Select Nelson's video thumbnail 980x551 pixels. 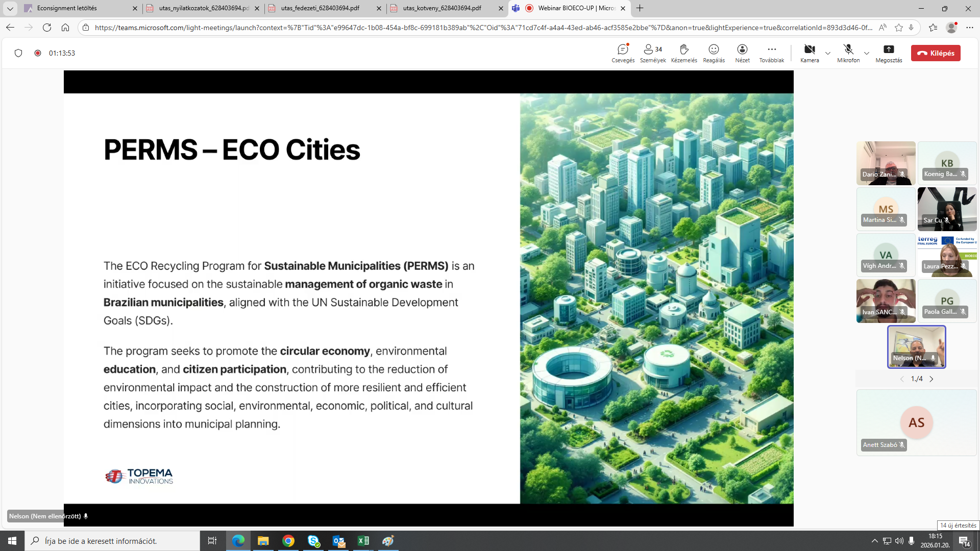coord(916,347)
